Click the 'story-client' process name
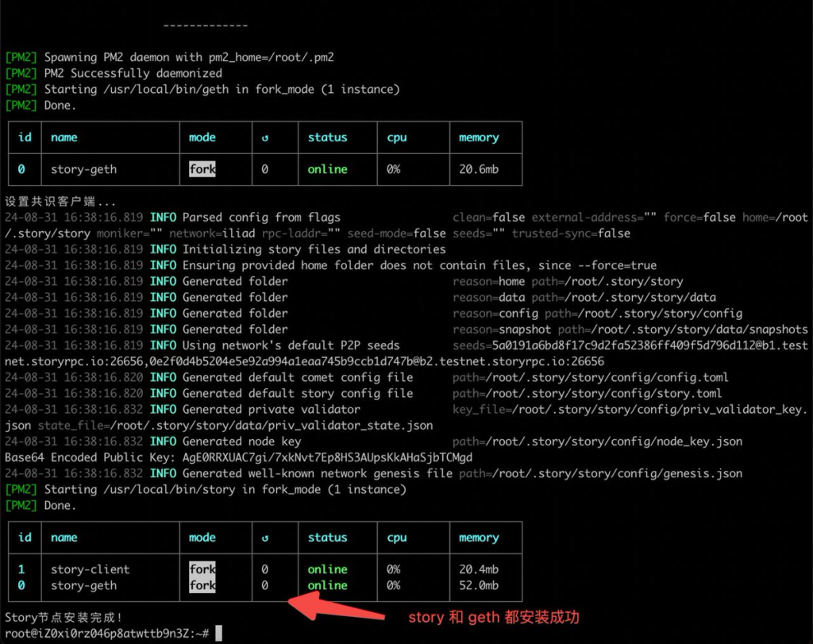 (x=91, y=569)
